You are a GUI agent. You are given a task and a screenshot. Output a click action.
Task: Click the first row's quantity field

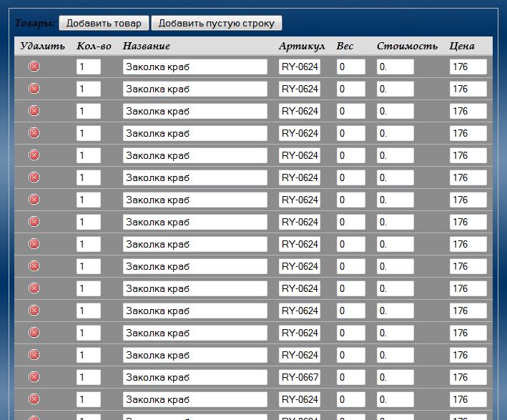(x=88, y=67)
